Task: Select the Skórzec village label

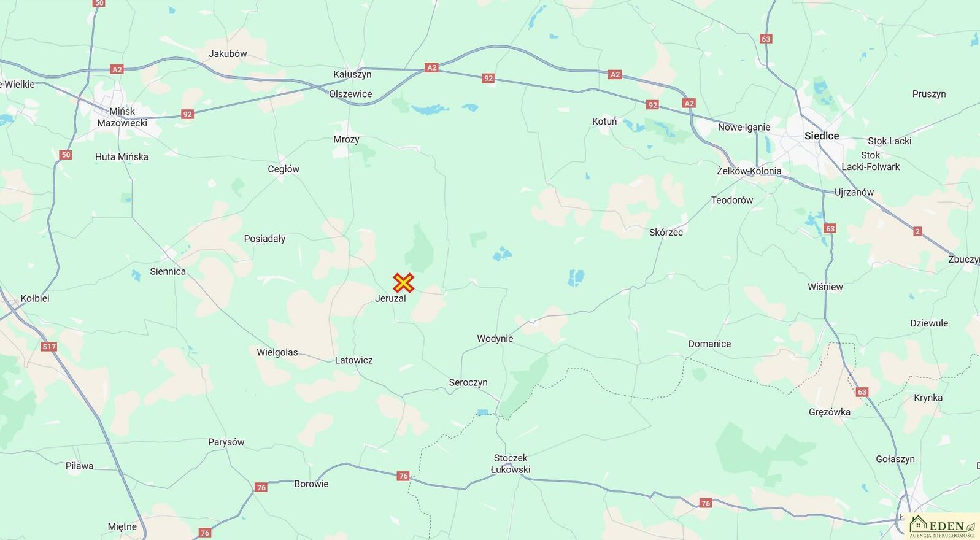Action: pyautogui.click(x=666, y=232)
